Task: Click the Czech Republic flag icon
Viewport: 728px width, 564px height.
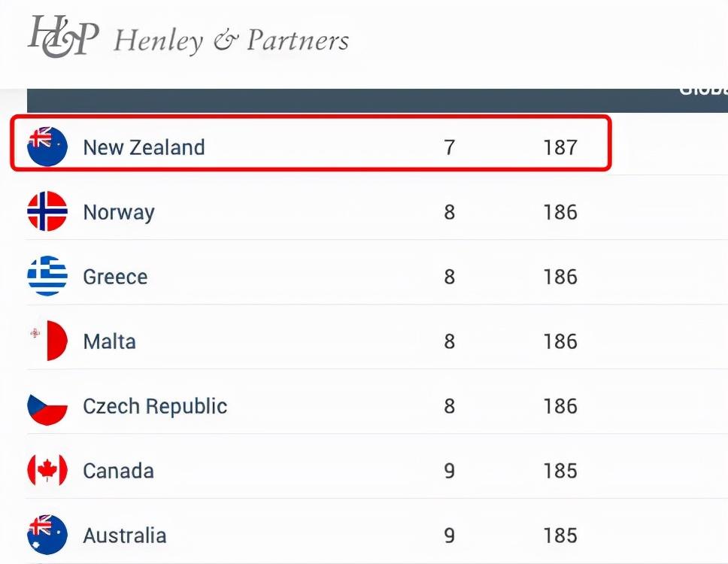Action: pos(47,406)
